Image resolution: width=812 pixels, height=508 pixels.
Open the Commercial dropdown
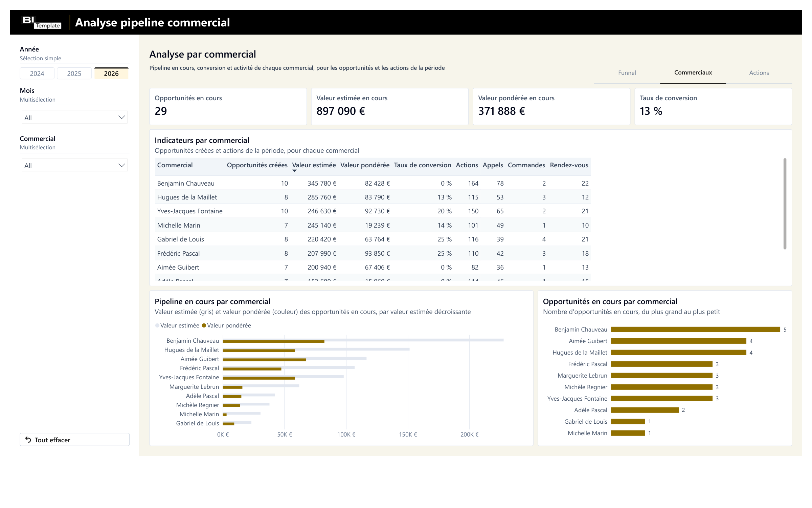click(x=74, y=165)
